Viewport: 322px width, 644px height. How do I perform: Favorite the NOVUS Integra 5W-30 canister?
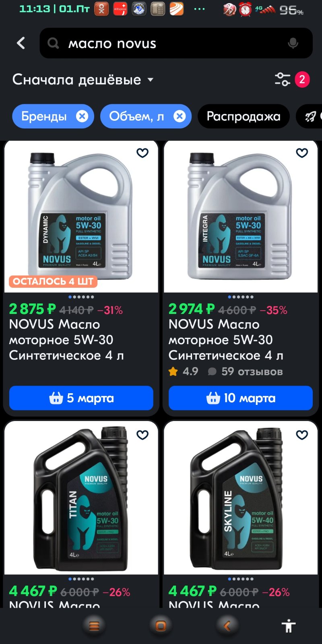[x=302, y=153]
